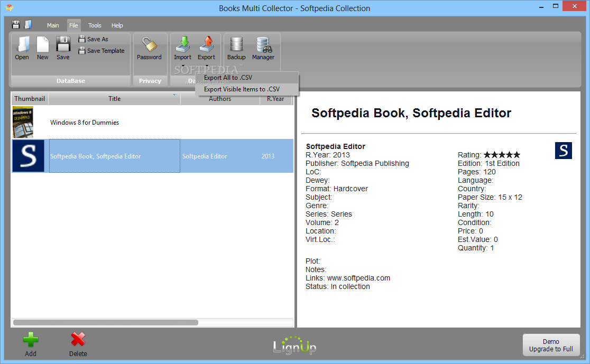Viewport: 590px width, 364px height.
Task: Click the horizontal scrollbar under the book list
Action: tap(105, 322)
